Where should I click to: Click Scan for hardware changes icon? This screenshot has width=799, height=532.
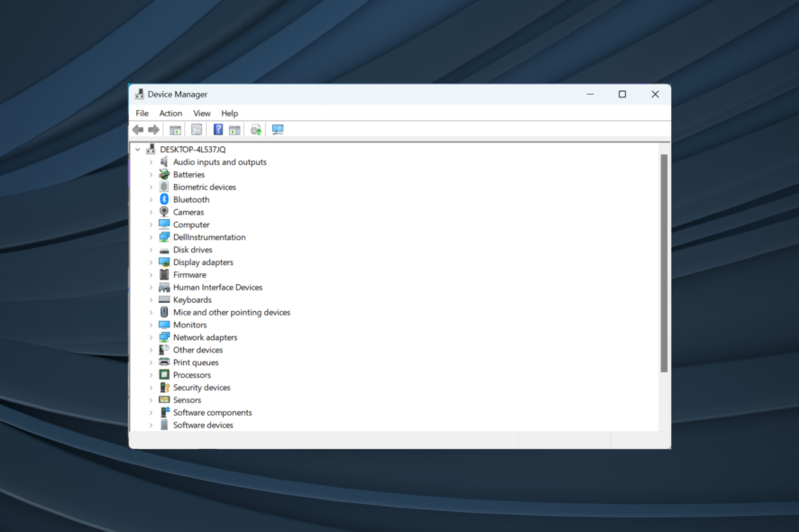coord(278,130)
